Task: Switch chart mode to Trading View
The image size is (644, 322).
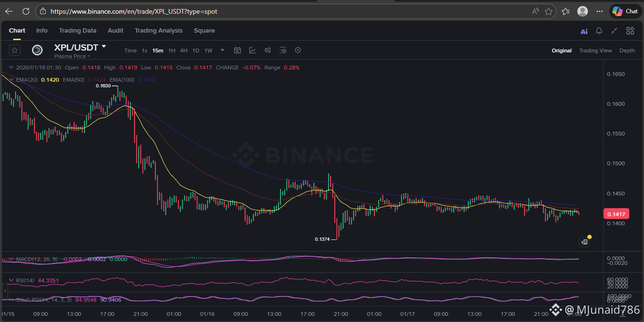Action: (595, 51)
